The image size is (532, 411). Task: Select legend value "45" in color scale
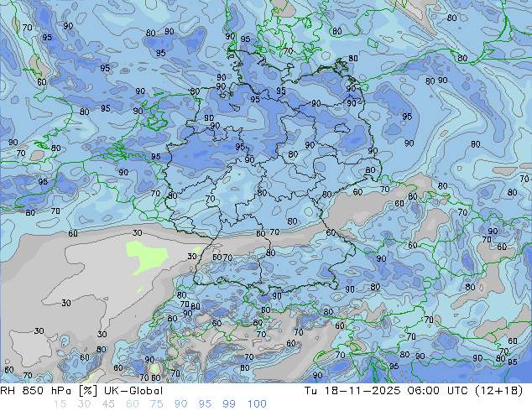coord(108,404)
